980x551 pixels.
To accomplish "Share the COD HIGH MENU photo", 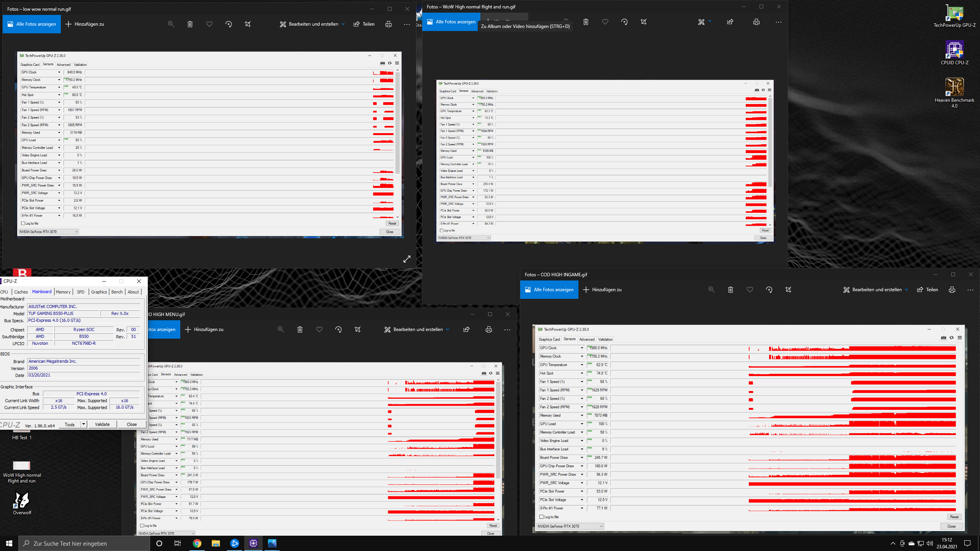I will (466, 329).
